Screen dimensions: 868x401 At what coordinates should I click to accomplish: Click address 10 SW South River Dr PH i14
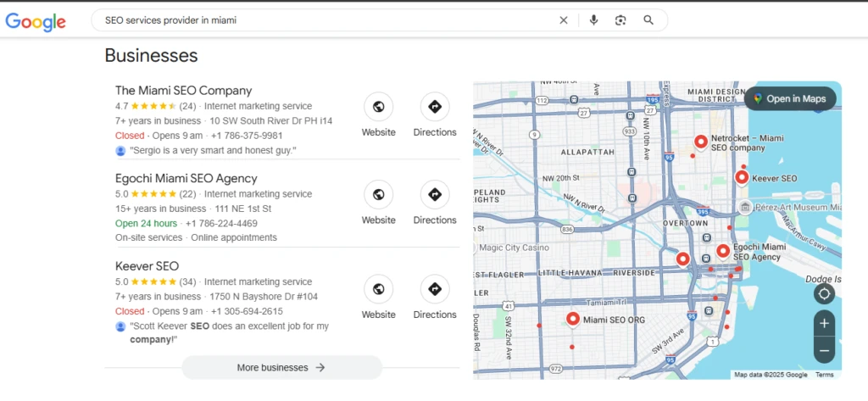coord(271,120)
